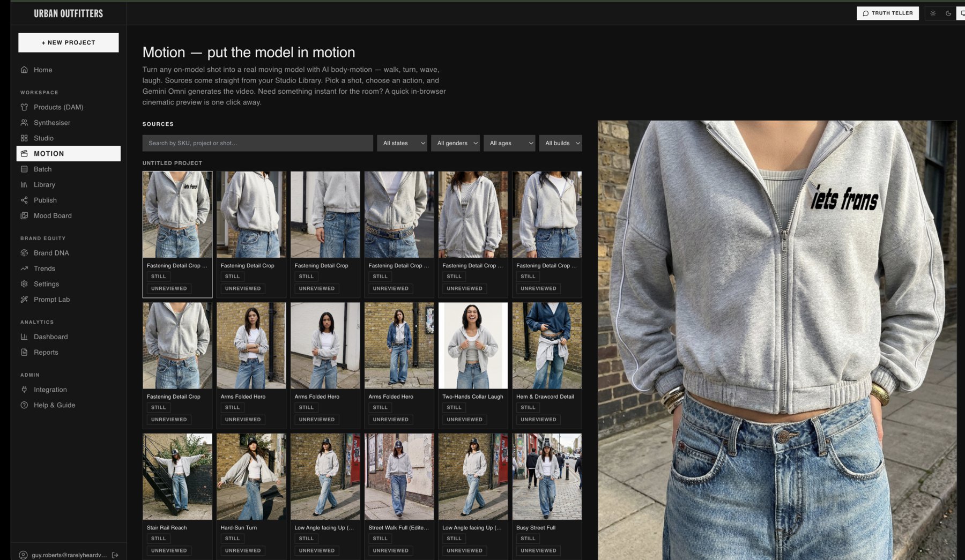Choose the Stair Rail Reach thumbnail
The height and width of the screenshot is (560, 965).
[177, 477]
